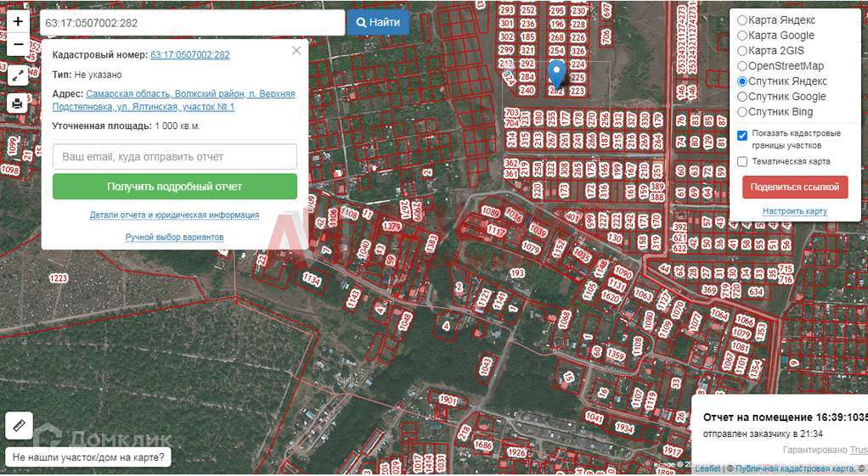The image size is (868, 476).
Task: Click the Найти search button
Action: pyautogui.click(x=378, y=23)
